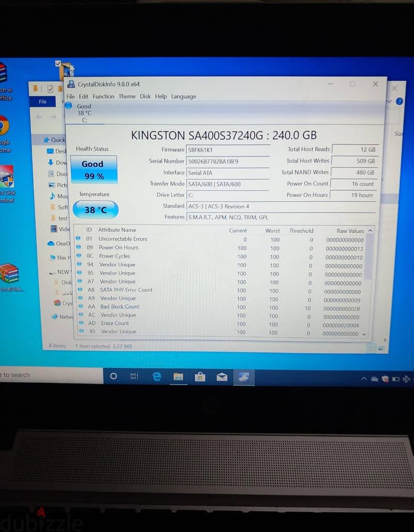Open the File menu in CrystalDiskInfo

70,96
